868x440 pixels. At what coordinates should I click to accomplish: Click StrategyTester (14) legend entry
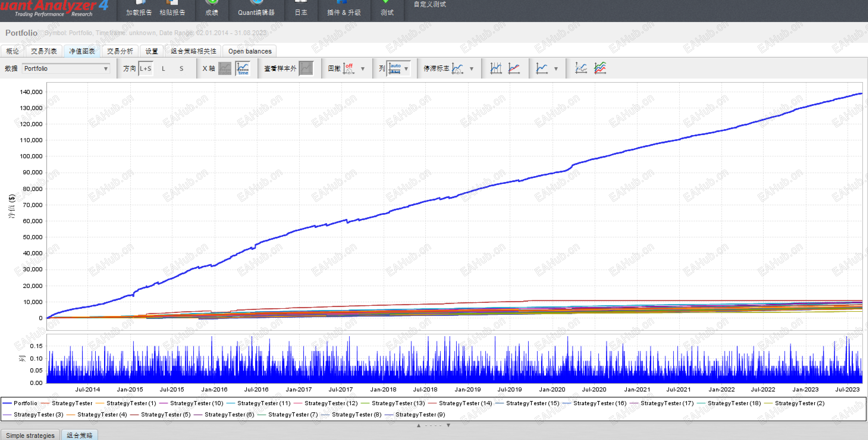pyautogui.click(x=460, y=403)
